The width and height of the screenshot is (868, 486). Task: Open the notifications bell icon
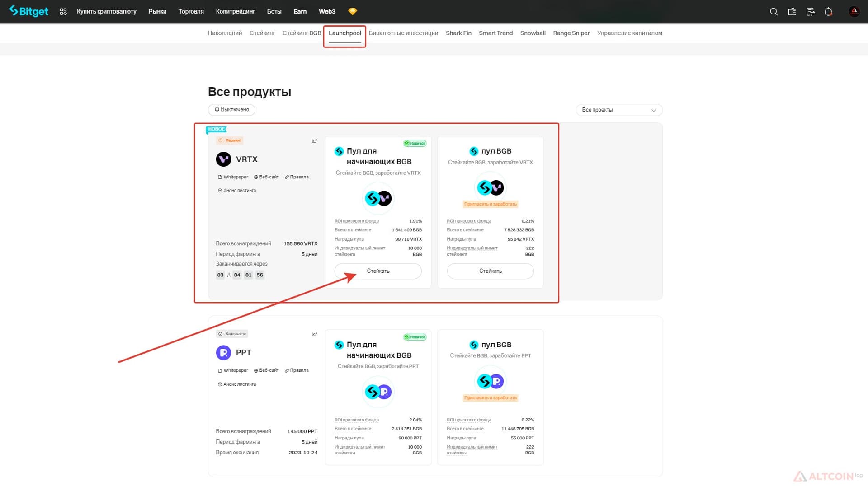point(828,12)
